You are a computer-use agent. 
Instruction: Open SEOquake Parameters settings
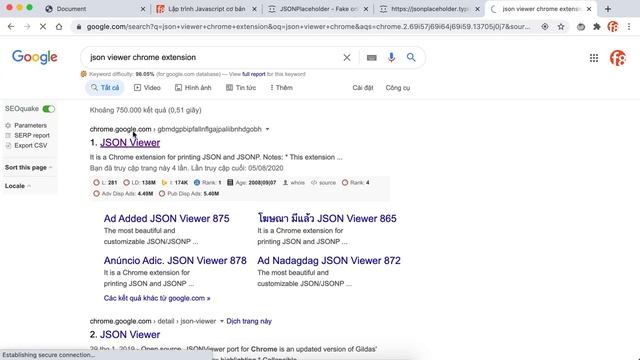tap(30, 125)
